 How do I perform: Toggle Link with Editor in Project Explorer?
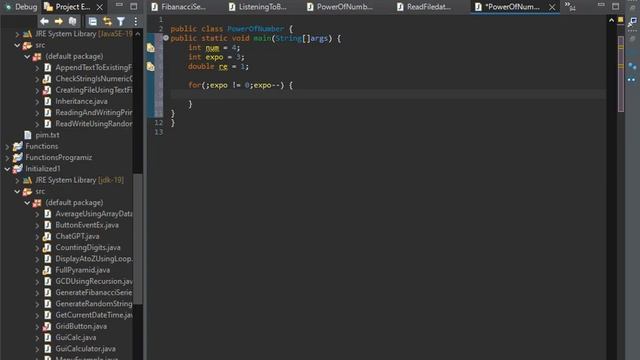[x=107, y=21]
